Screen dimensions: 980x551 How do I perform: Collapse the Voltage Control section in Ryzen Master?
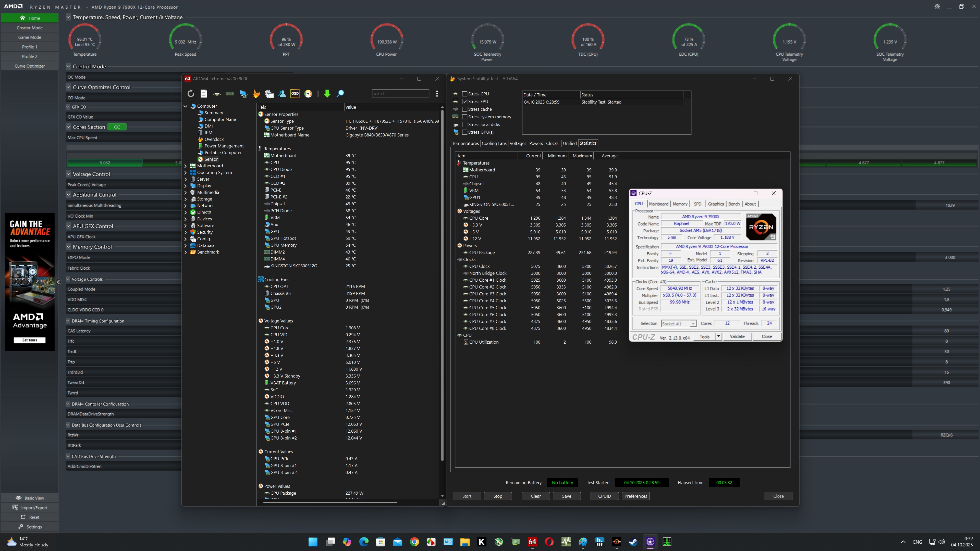click(68, 174)
